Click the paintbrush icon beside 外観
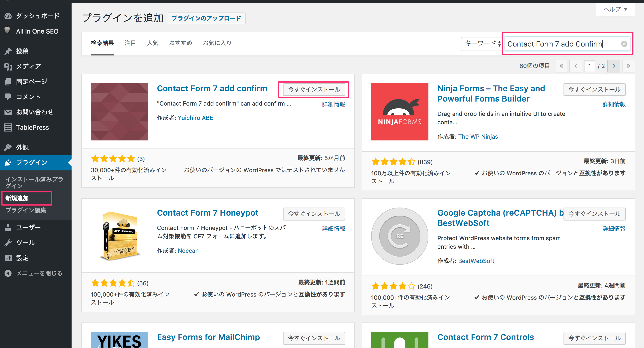This screenshot has height=348, width=644. (x=8, y=148)
